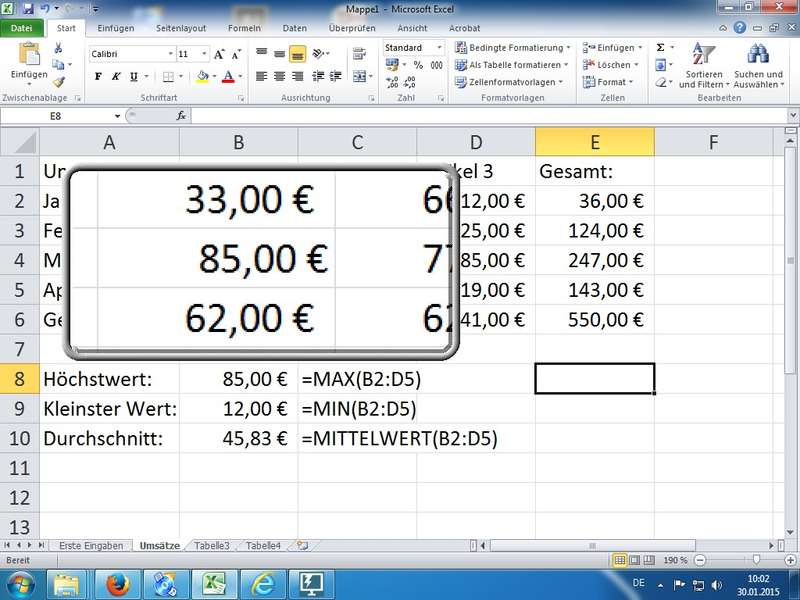
Task: Click inside the formula bar
Action: tap(490, 116)
